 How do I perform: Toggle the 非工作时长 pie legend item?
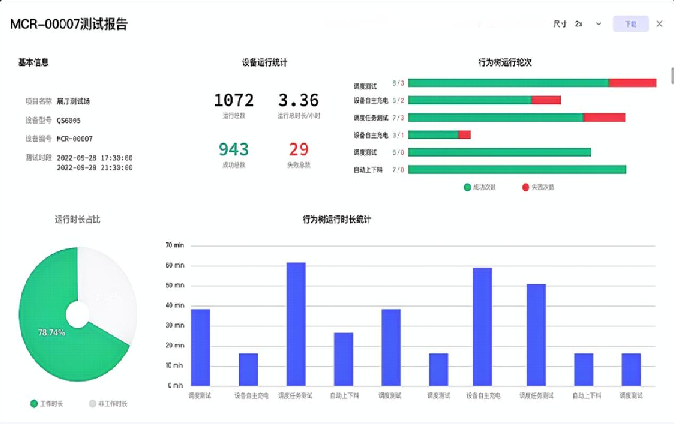click(x=108, y=403)
